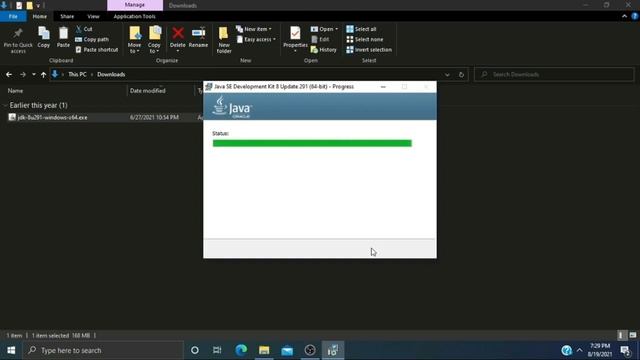Choose Cut in the ribbon

[84, 29]
